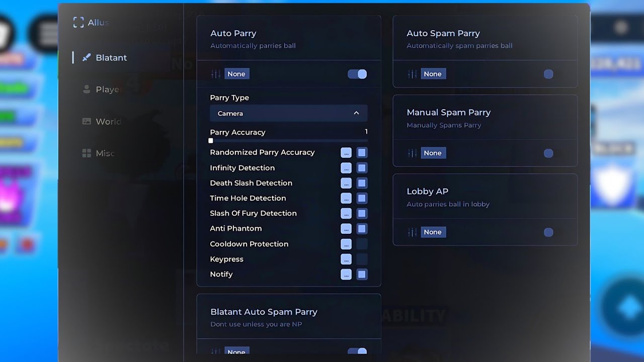Open the Parry Type Camera dropdown
The image size is (644, 362).
(288, 113)
